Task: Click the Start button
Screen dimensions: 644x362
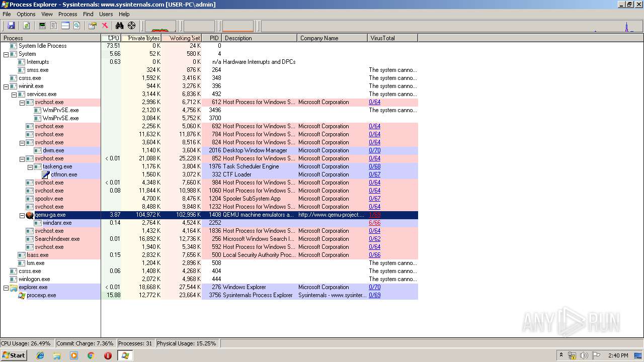Action: [14, 355]
